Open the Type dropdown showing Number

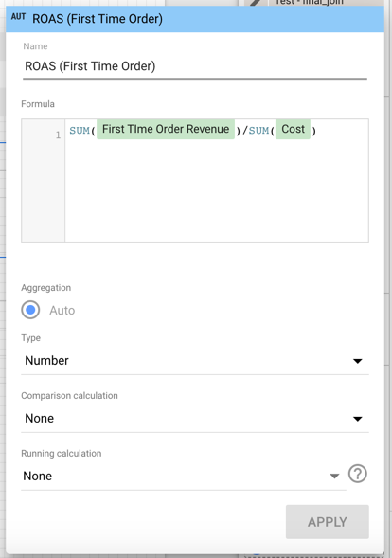point(194,361)
